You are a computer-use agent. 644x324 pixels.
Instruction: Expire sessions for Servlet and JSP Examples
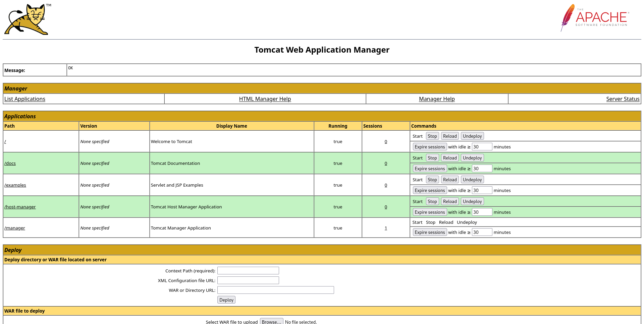[x=430, y=190]
